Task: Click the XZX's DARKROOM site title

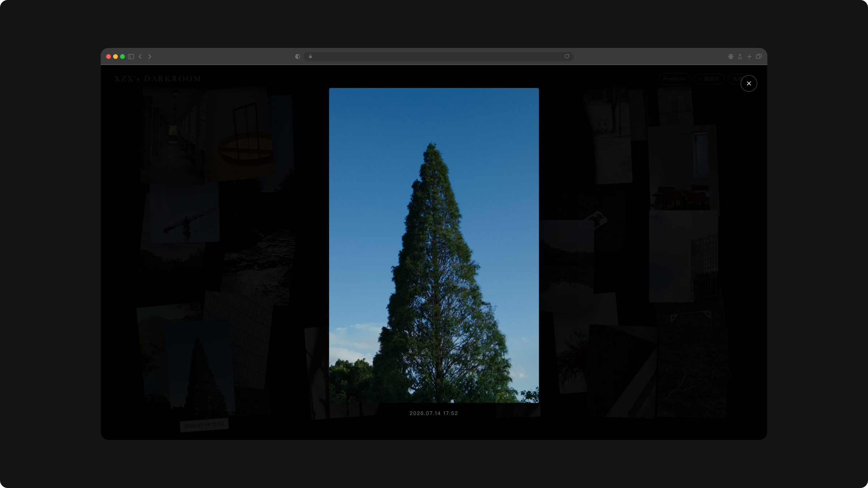Action: pyautogui.click(x=158, y=78)
